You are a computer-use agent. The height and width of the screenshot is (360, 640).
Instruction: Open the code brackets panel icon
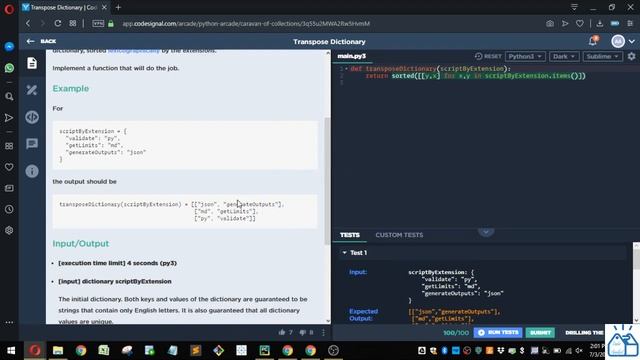tap(32, 117)
